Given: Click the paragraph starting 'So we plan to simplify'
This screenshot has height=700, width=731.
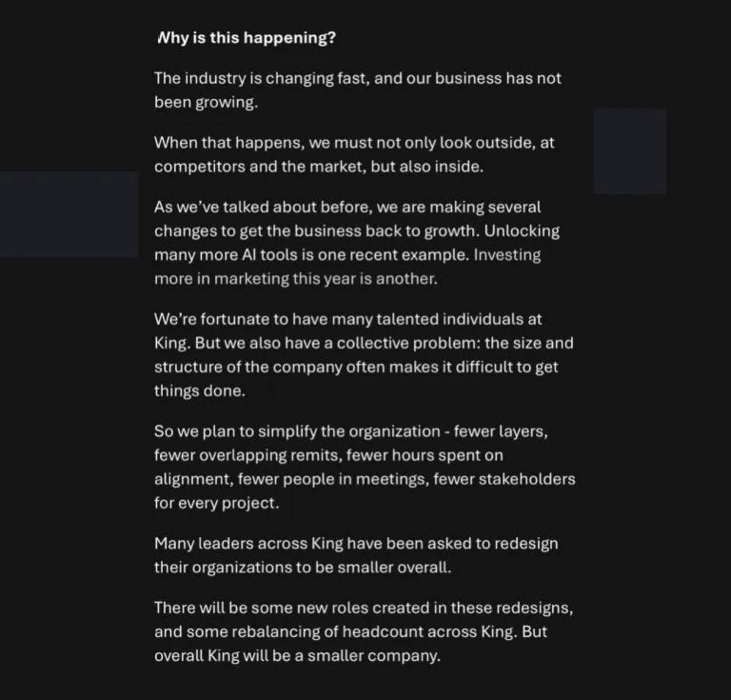Looking at the screenshot, I should [351, 431].
